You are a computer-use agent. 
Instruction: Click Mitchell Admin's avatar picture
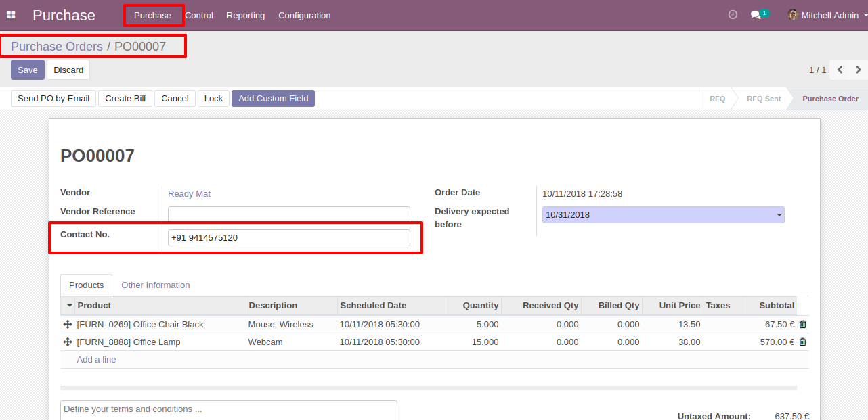[793, 15]
